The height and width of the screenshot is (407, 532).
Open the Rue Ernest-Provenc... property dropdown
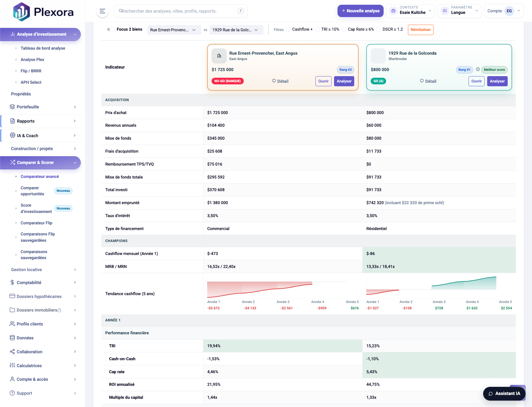[174, 30]
